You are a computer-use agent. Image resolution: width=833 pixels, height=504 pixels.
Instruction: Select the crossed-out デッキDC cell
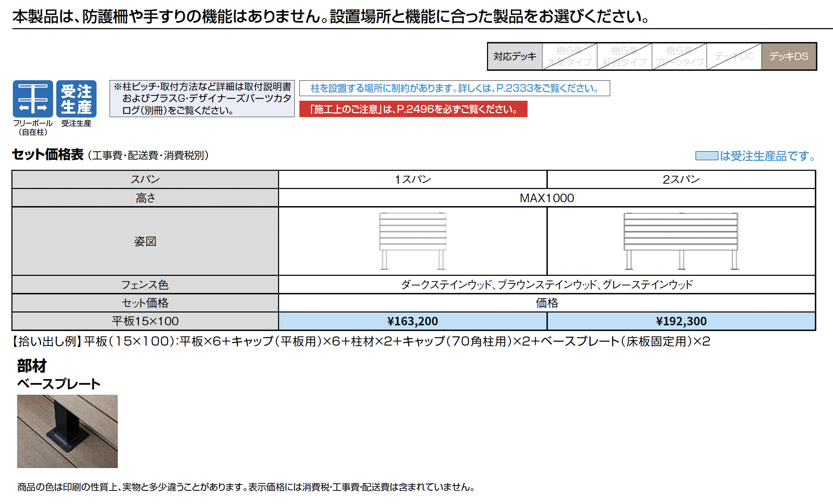[x=734, y=56]
